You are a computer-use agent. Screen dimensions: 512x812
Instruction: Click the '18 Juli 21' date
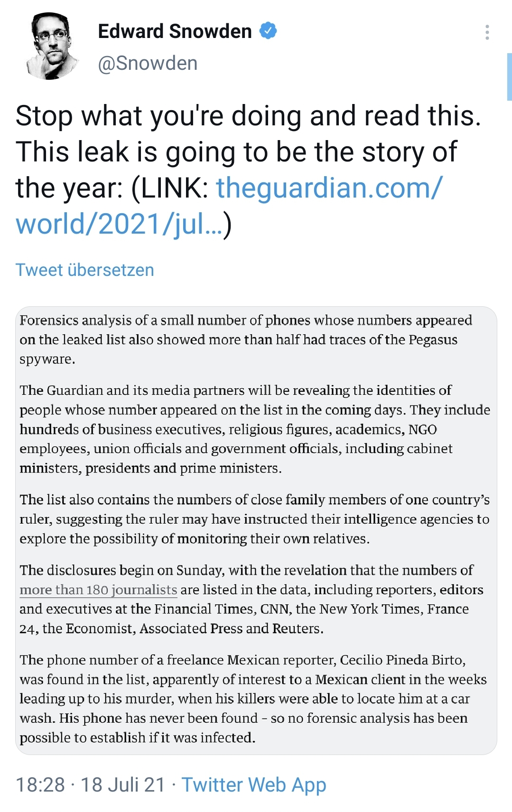point(123,784)
